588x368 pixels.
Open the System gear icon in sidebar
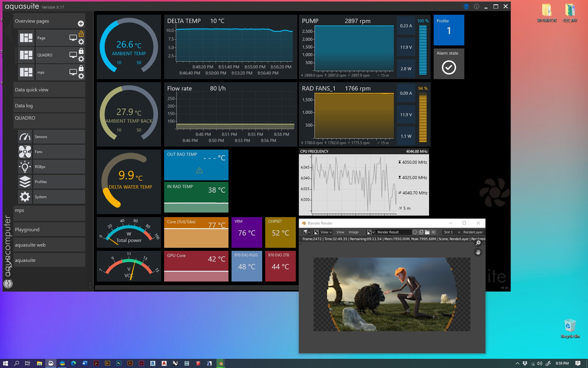(25, 197)
